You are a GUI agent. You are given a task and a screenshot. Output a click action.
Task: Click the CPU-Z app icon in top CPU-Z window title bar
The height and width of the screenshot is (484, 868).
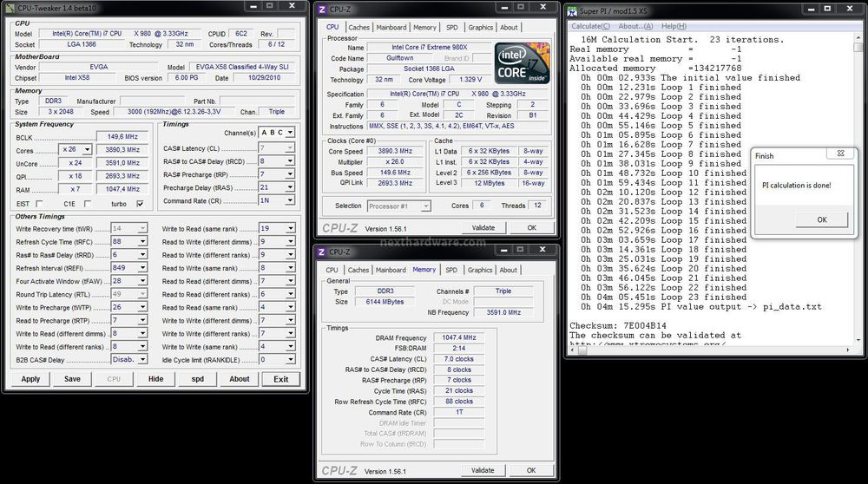pos(322,9)
